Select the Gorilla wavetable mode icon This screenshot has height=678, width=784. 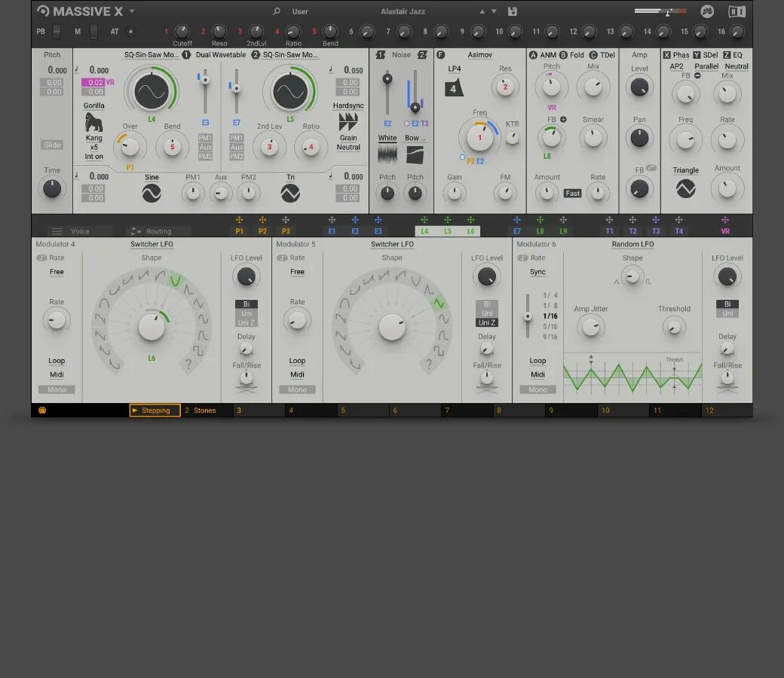coord(93,122)
